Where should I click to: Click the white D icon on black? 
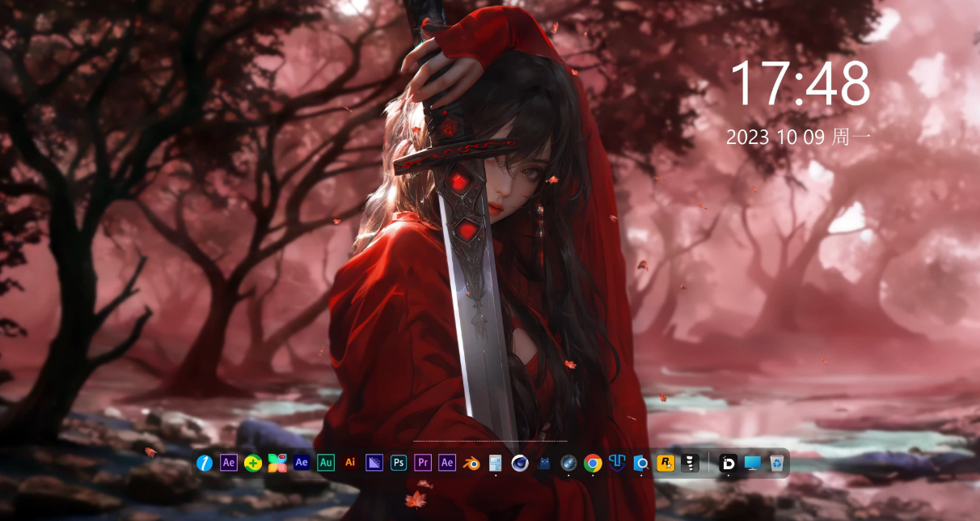pyautogui.click(x=729, y=463)
